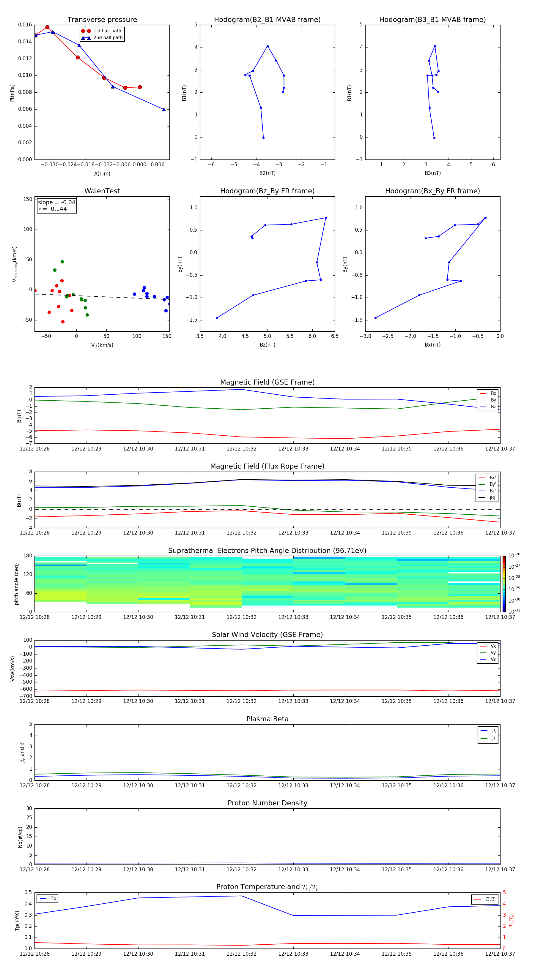
Task: Click the 'Proton Number Density' title
Action: click(267, 803)
